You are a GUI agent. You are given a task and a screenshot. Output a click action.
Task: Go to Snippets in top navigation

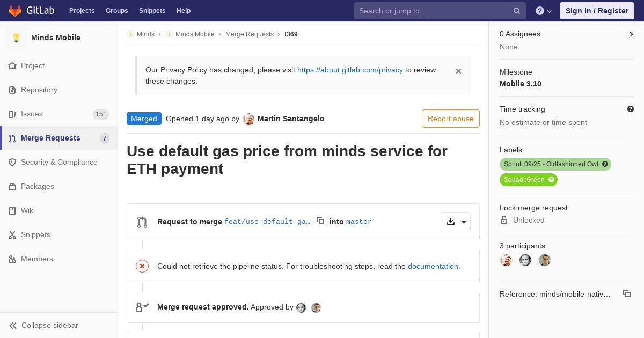(x=152, y=11)
